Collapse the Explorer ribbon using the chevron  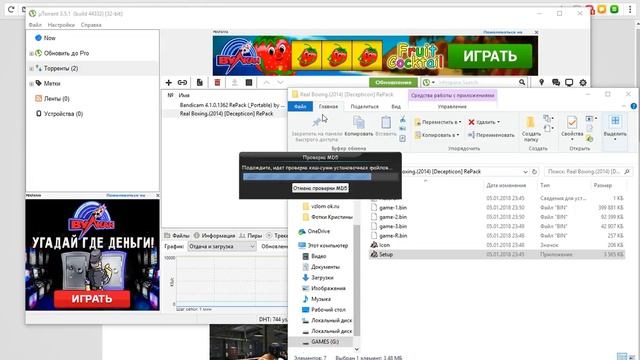(624, 106)
